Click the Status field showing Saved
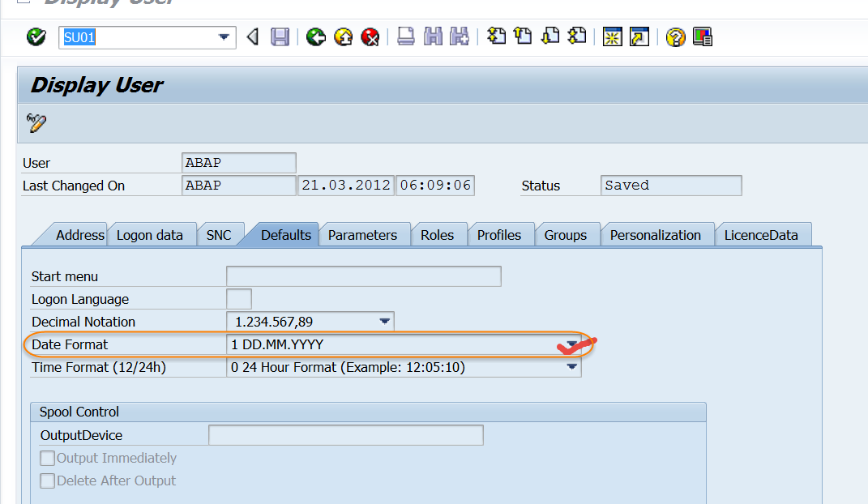Screen dimensions: 868x504 point(671,186)
